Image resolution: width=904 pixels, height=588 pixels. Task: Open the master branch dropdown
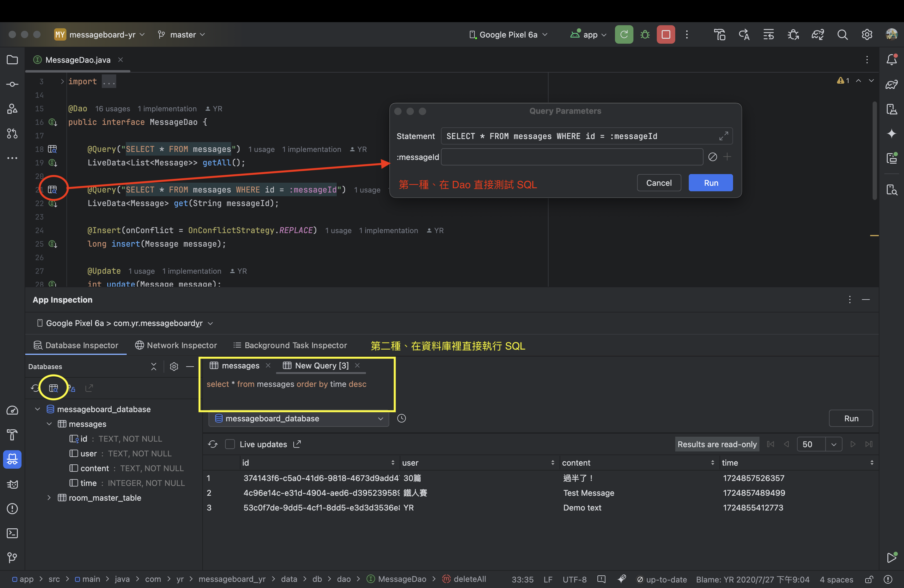(x=181, y=34)
